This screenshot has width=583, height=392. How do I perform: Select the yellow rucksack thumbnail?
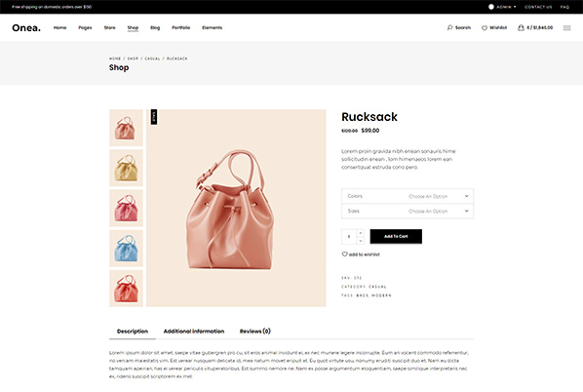point(126,168)
